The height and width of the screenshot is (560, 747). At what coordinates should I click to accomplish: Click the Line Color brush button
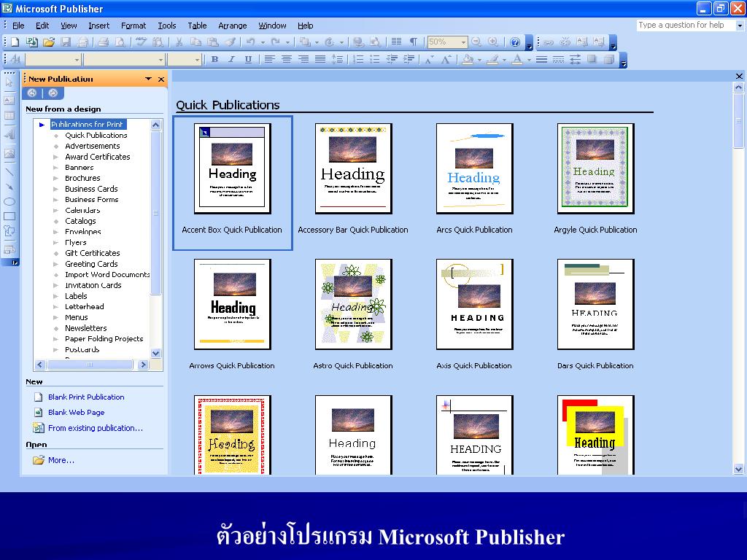point(492,60)
